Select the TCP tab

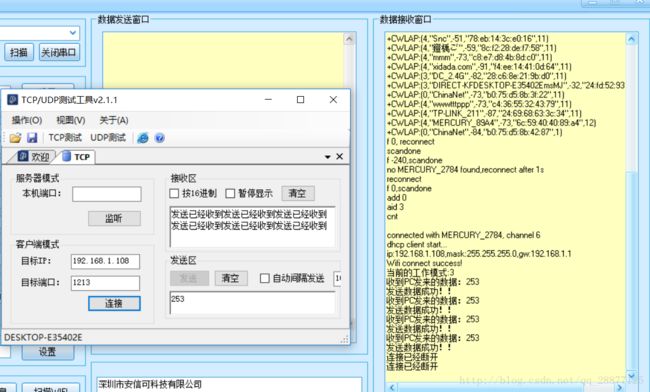(x=77, y=157)
